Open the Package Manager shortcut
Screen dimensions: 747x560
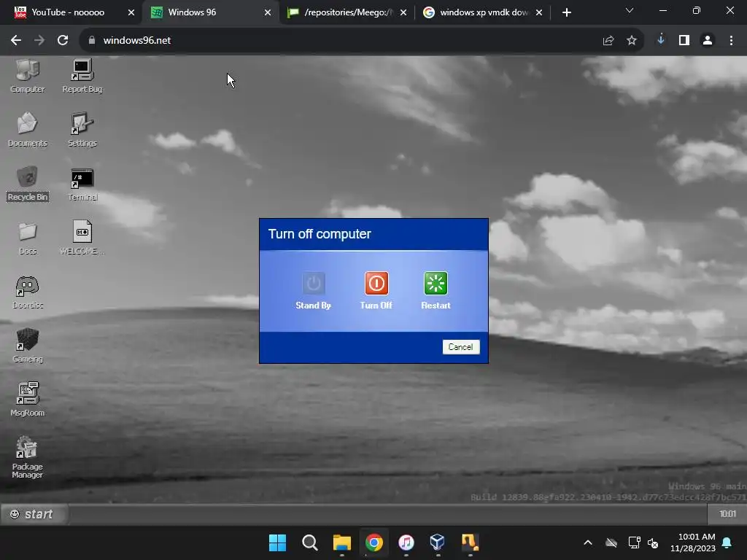[x=27, y=457]
